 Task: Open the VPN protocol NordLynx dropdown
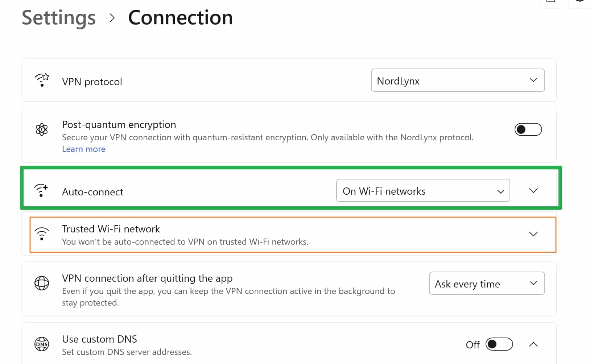(458, 80)
